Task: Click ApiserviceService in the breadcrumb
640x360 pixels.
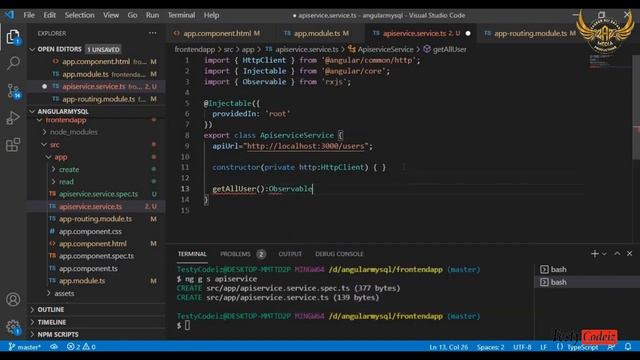Action: click(385, 49)
